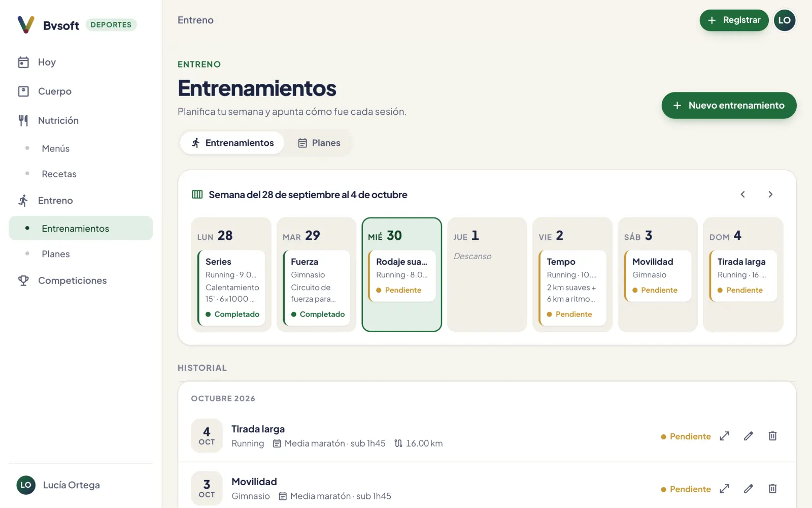Edit the Movilidad history entry

[x=749, y=489]
